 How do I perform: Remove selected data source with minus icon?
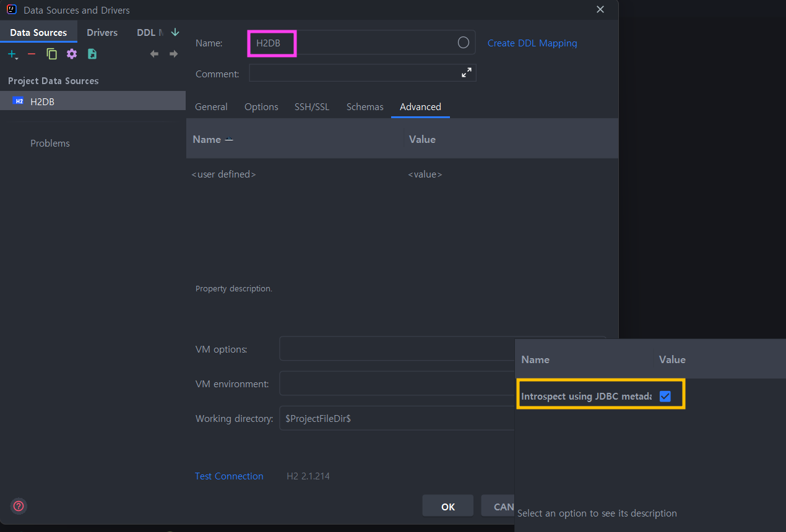coord(32,54)
